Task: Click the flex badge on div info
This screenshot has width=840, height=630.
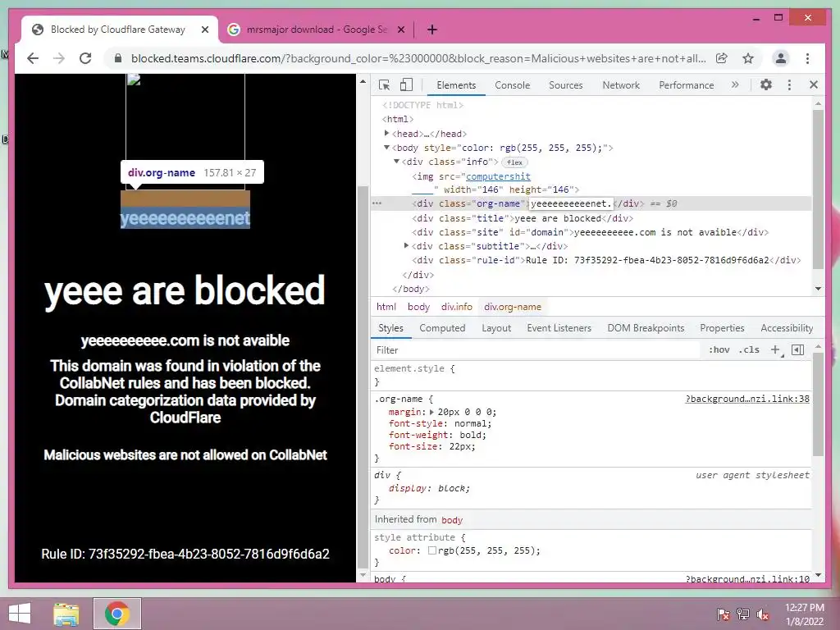Action: point(515,162)
